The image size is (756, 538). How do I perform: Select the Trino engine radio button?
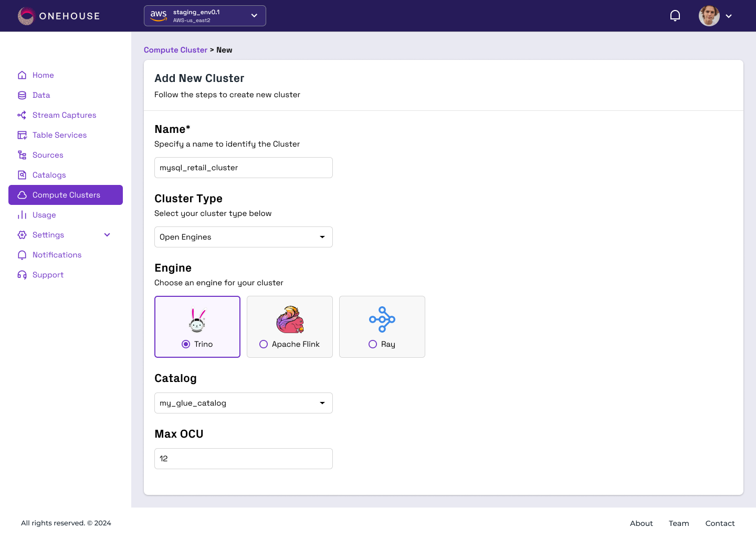click(x=186, y=344)
